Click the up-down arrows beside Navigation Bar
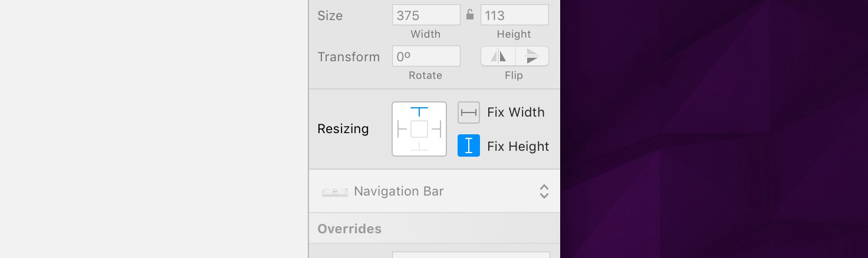The width and height of the screenshot is (868, 258). [x=544, y=191]
